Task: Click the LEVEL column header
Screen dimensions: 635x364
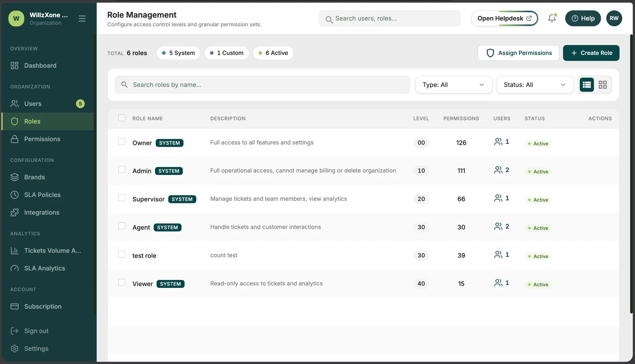Action: click(421, 119)
